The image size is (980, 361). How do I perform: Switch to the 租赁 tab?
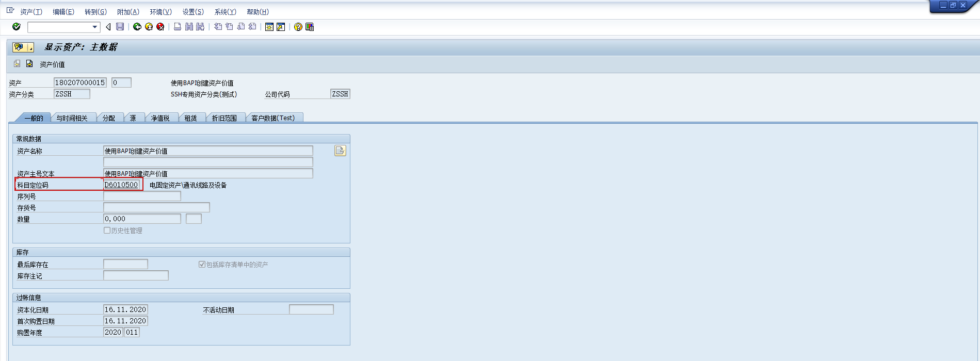[x=191, y=118]
